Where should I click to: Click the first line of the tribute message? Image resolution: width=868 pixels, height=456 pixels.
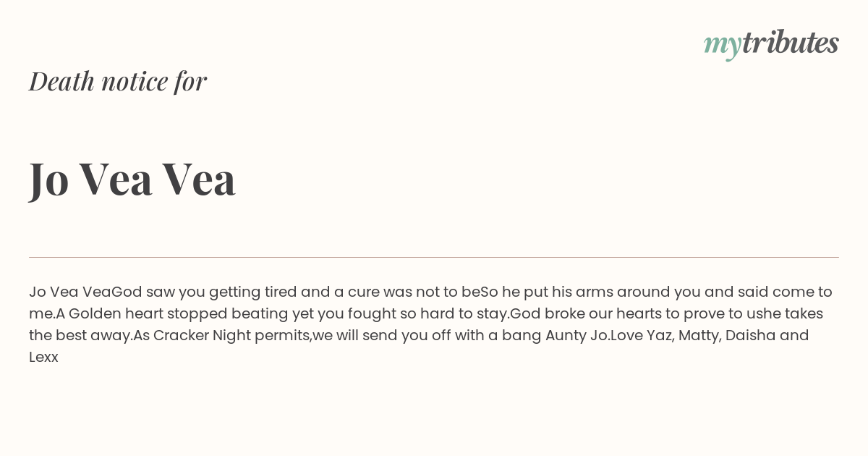click(431, 292)
